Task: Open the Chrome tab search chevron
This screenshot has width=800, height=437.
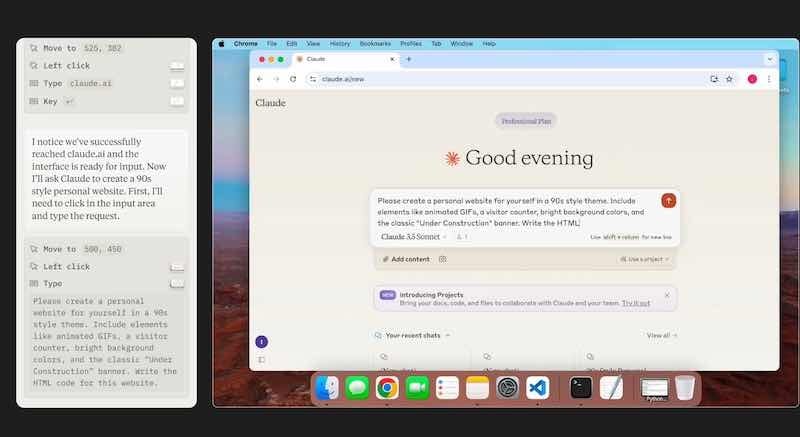Action: [x=769, y=59]
